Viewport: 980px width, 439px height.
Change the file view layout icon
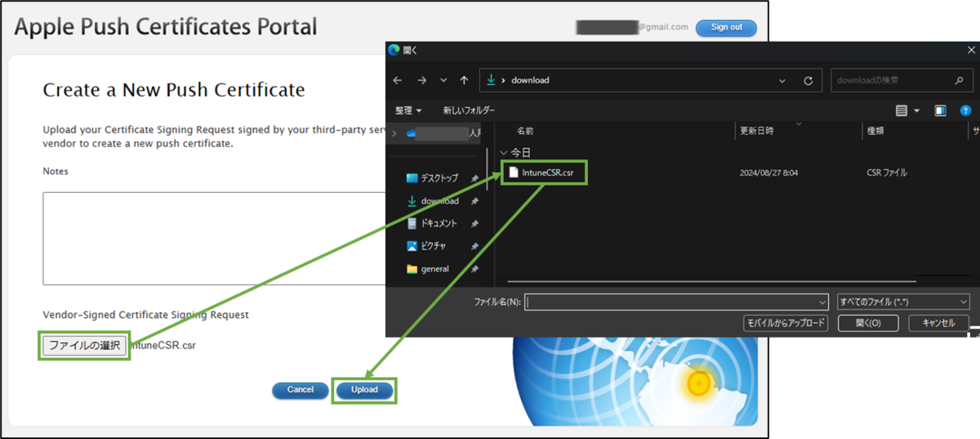pos(902,110)
